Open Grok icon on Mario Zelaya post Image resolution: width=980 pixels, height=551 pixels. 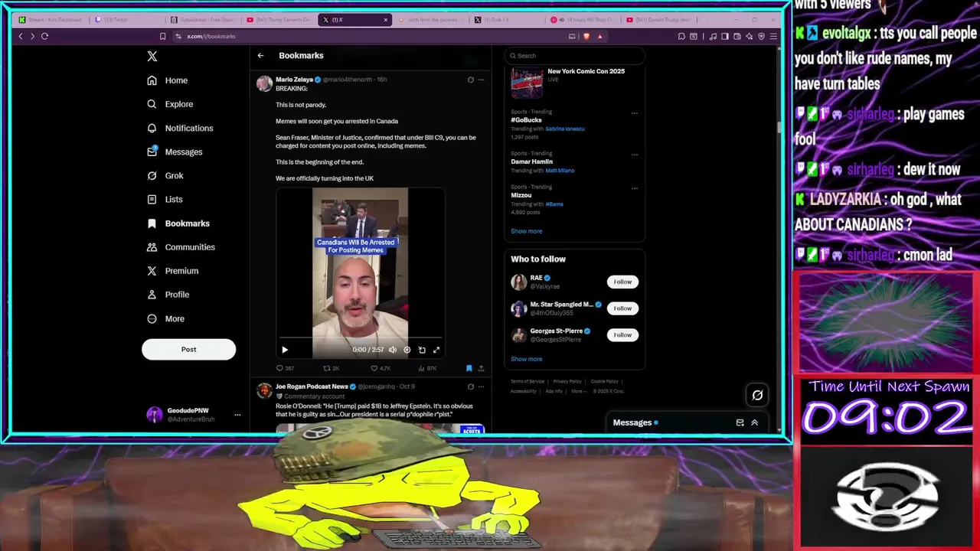tap(470, 80)
